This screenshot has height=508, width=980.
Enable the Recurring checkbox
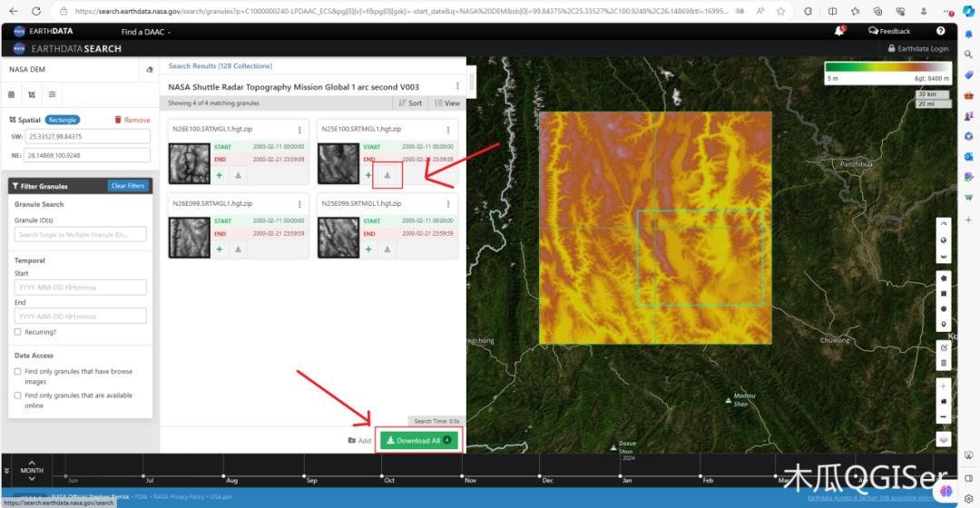(x=17, y=332)
